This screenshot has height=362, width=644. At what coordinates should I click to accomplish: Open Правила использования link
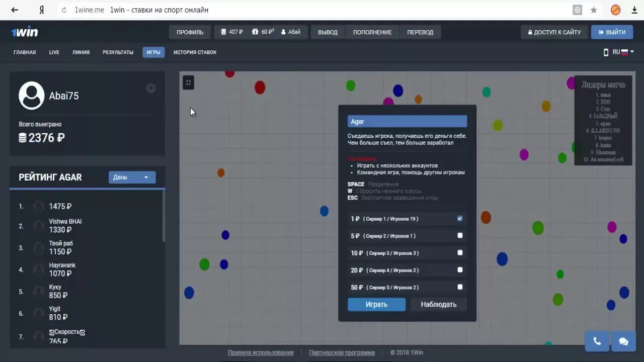pyautogui.click(x=261, y=353)
